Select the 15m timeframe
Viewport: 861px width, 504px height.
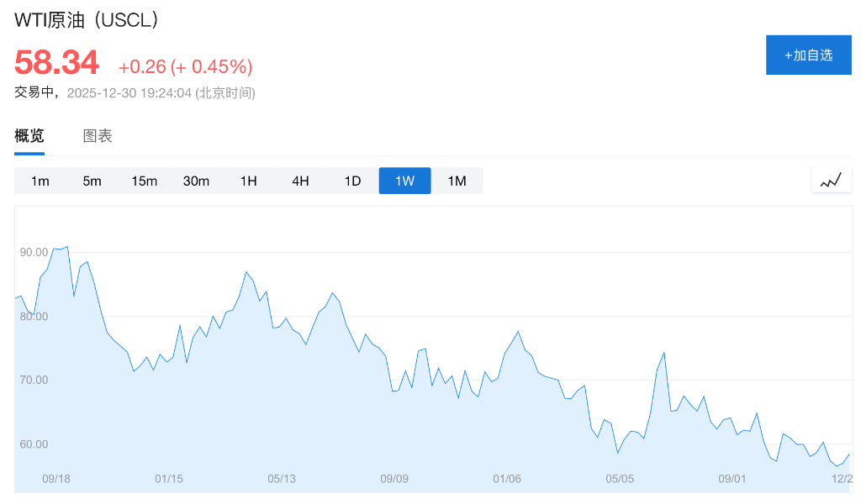pyautogui.click(x=145, y=181)
